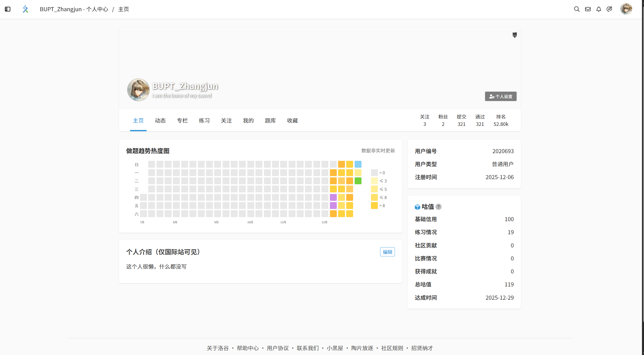
Task: Open the top-right user avatar menu
Action: coord(626,9)
